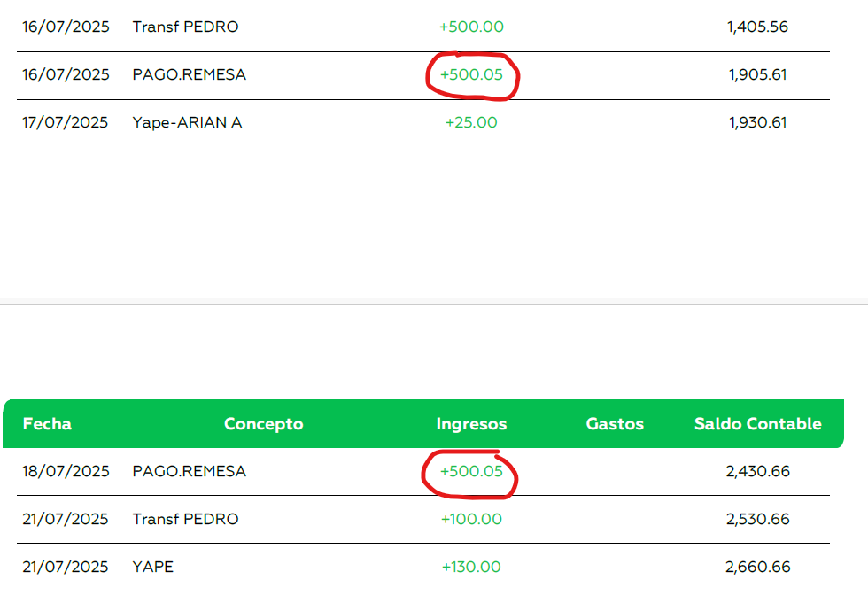Select the +100.00 income amount
868x595 pixels.
pyautogui.click(x=471, y=520)
